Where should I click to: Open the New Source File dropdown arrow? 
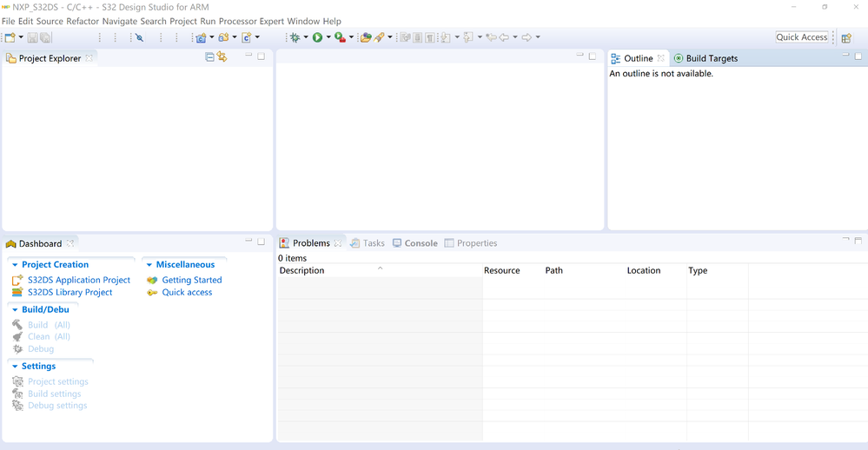[x=257, y=37]
